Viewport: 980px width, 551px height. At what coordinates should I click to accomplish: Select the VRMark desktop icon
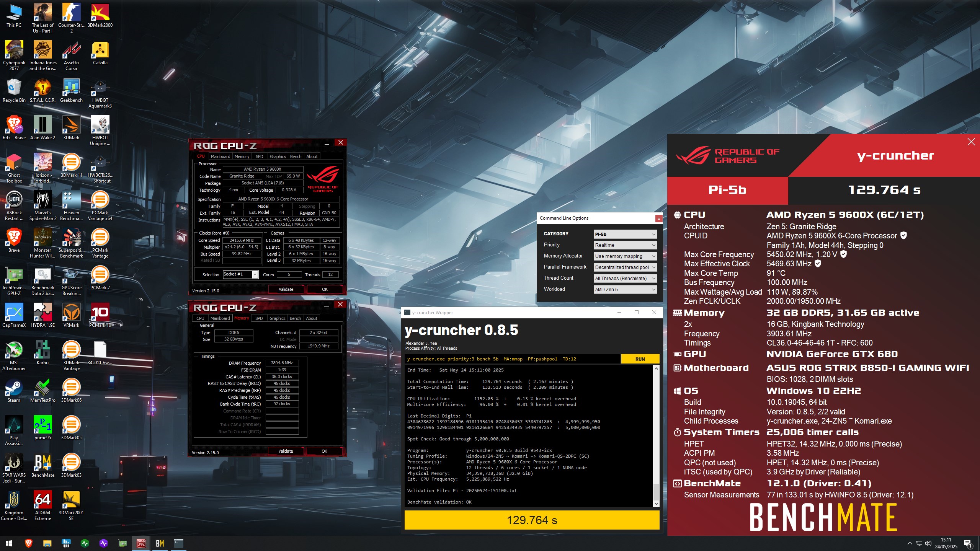(x=71, y=315)
